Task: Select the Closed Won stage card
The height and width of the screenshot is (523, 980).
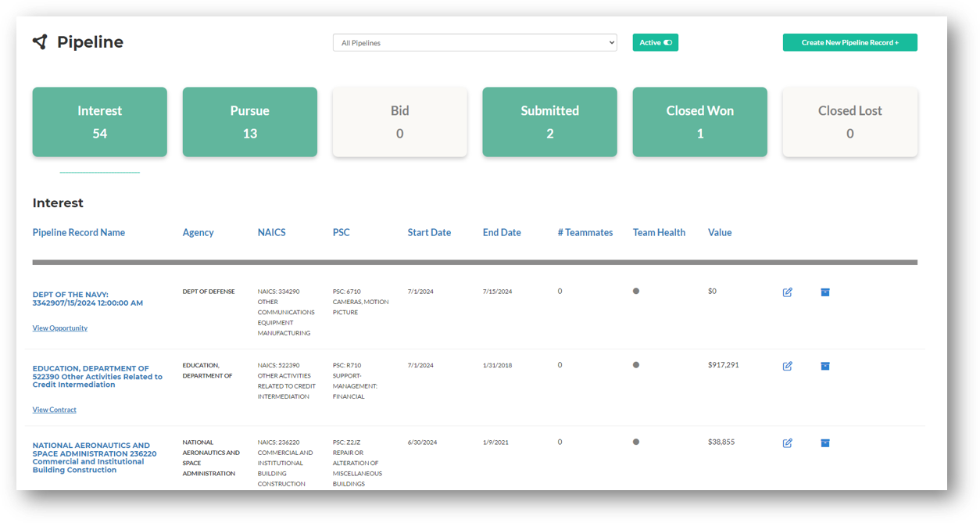Action: tap(699, 122)
